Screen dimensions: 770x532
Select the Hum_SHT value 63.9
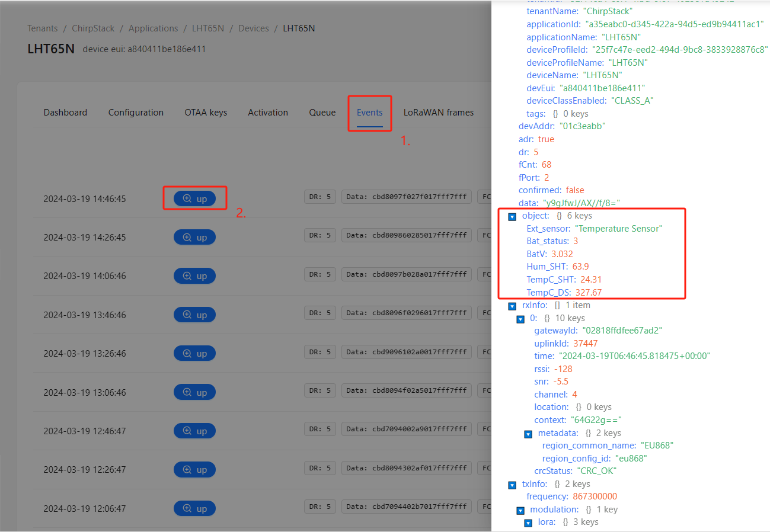pos(580,267)
